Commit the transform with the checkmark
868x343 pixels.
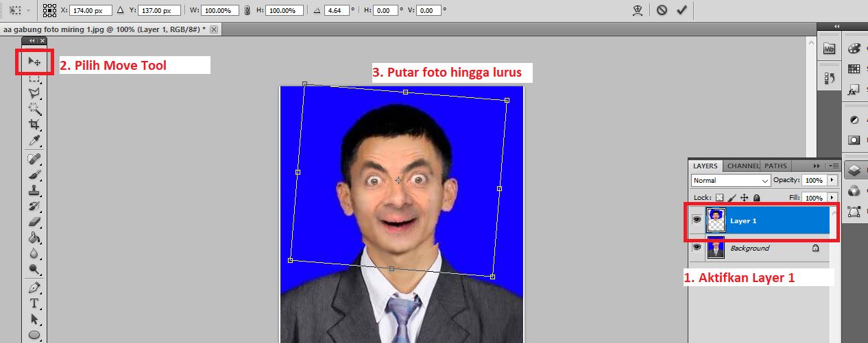(682, 10)
